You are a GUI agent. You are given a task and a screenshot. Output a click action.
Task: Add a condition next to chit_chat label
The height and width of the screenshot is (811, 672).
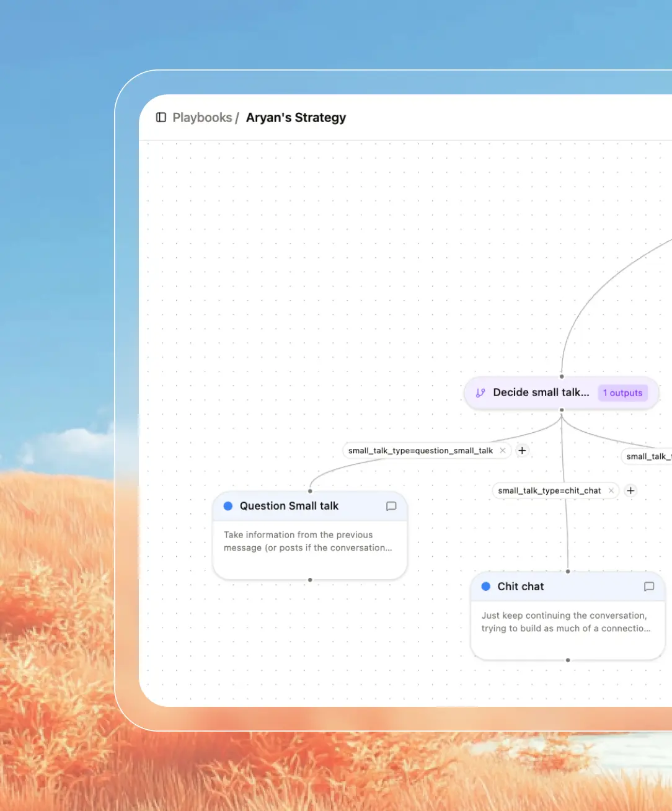(x=630, y=490)
